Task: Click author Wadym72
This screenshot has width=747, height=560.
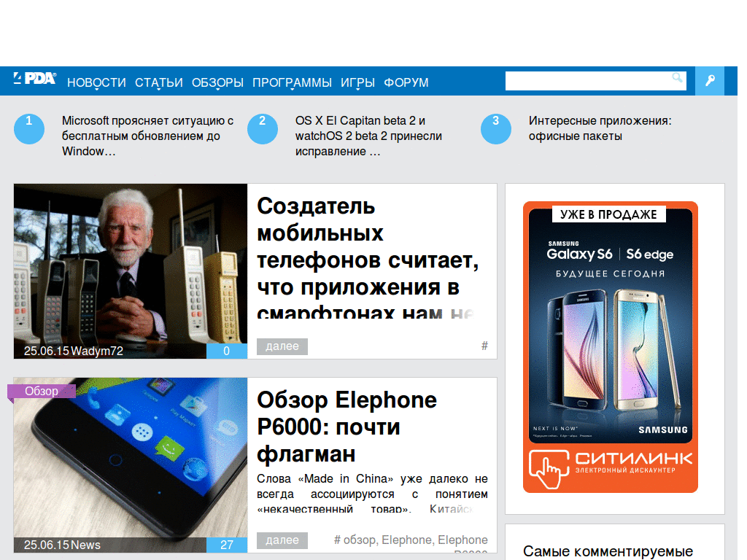Action: click(97, 351)
